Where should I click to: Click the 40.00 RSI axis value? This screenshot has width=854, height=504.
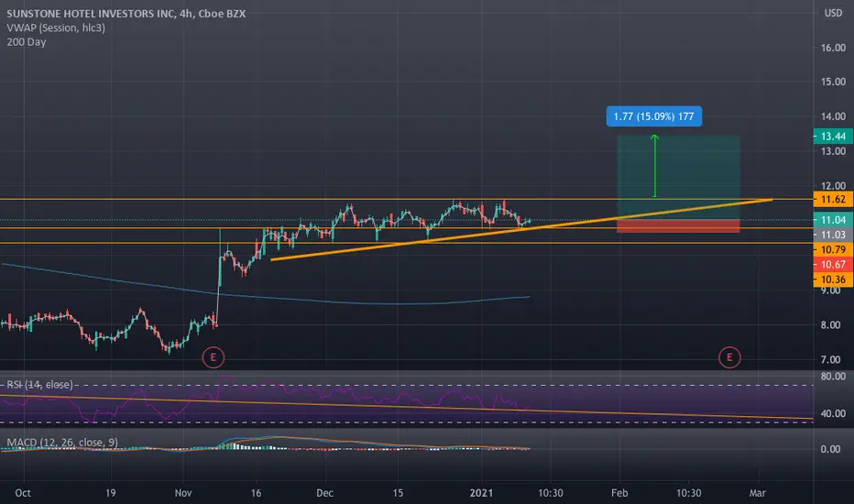click(x=833, y=413)
